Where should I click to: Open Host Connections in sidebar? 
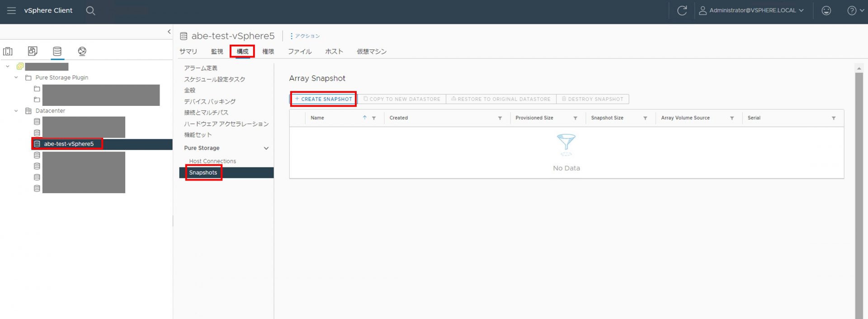[212, 161]
